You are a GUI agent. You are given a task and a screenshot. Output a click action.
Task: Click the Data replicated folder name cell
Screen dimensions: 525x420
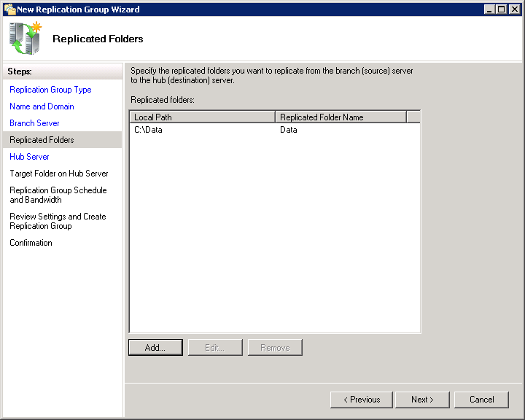click(x=289, y=130)
